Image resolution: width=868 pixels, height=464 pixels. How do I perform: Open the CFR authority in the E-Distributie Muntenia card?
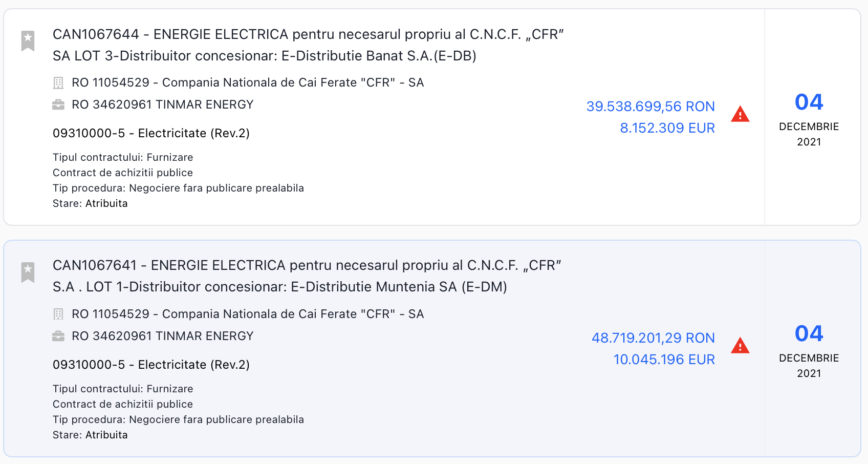click(x=248, y=314)
